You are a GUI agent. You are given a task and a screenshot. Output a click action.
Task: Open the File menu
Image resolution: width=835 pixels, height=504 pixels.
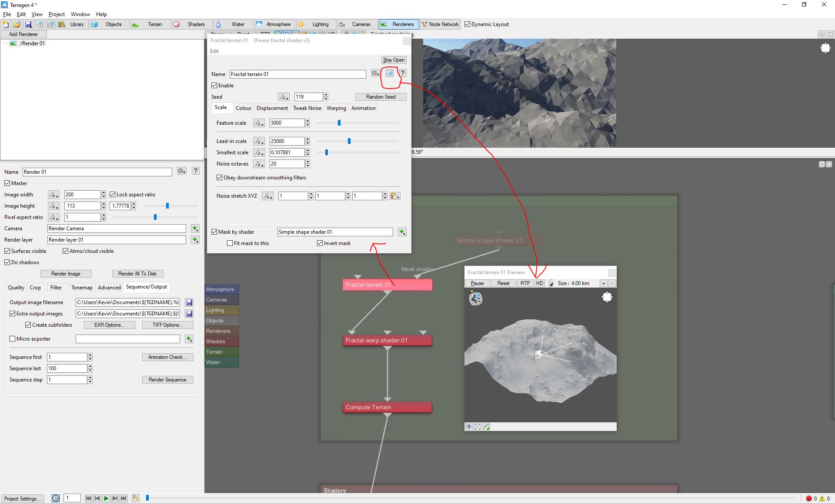click(x=7, y=14)
